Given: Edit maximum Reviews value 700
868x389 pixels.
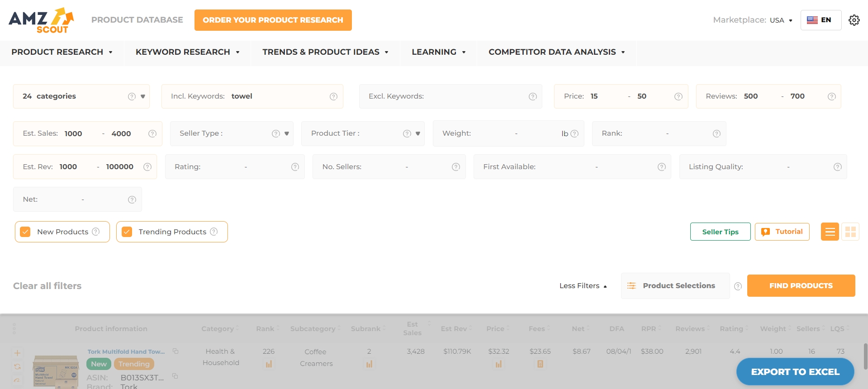Looking at the screenshot, I should coord(798,96).
